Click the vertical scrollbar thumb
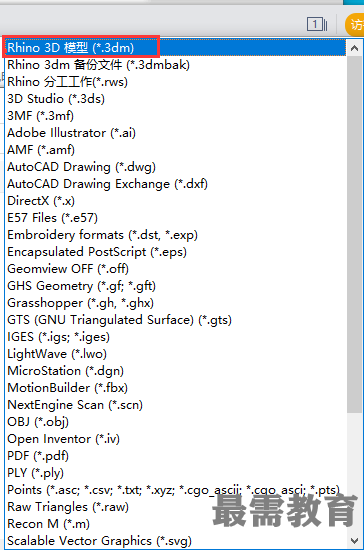 click(x=355, y=234)
